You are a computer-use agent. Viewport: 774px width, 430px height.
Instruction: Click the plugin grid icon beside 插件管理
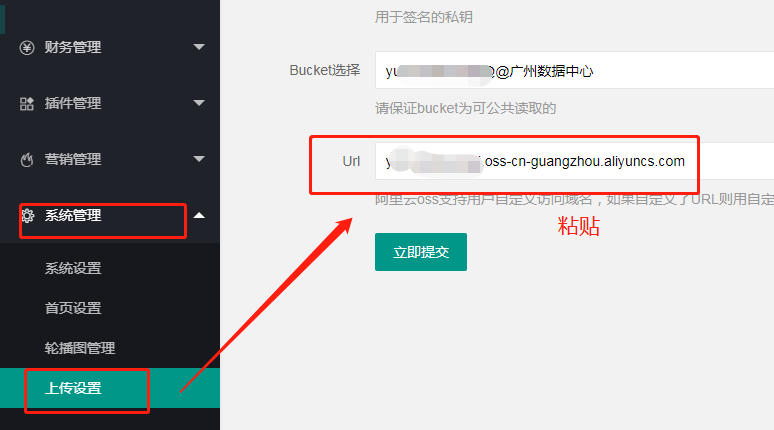27,104
